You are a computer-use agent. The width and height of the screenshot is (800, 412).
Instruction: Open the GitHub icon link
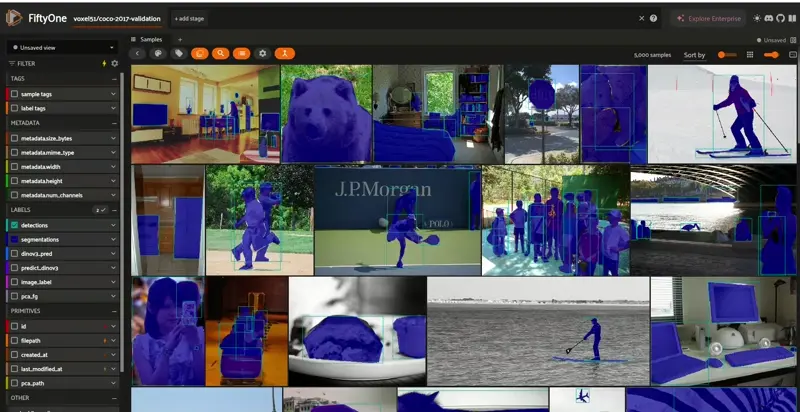click(780, 18)
